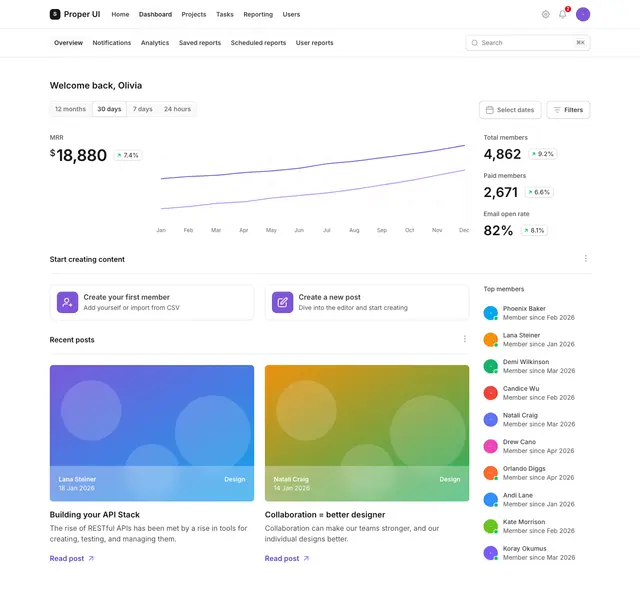Click Paid members 6.6% badge
Screen dimensions: 640x606
coord(539,192)
